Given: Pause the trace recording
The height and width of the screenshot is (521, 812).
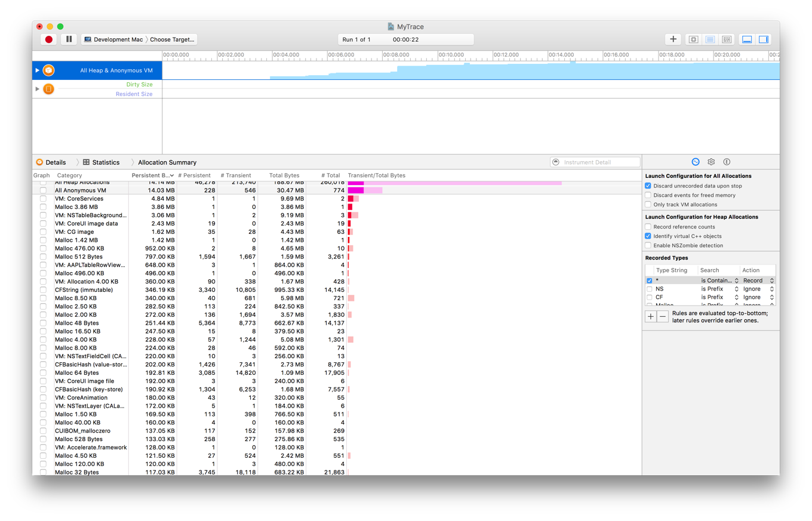Looking at the screenshot, I should coord(69,39).
